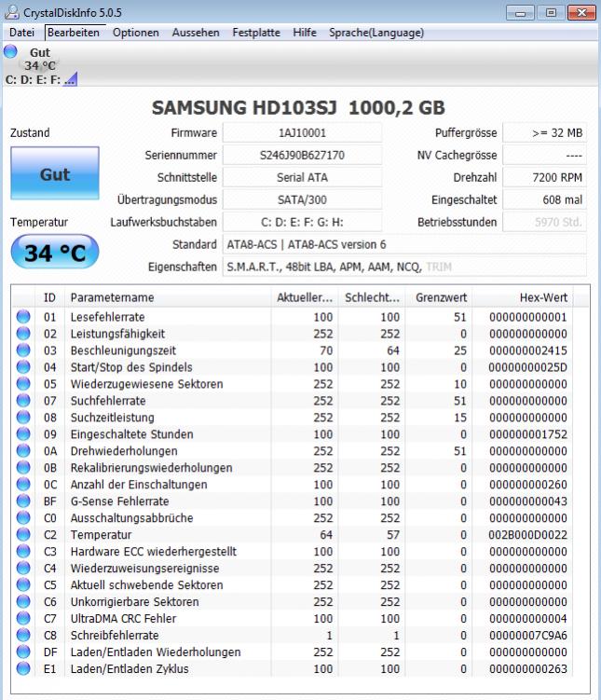Image resolution: width=601 pixels, height=700 pixels.
Task: Click the Schlecht... column header
Action: click(372, 297)
